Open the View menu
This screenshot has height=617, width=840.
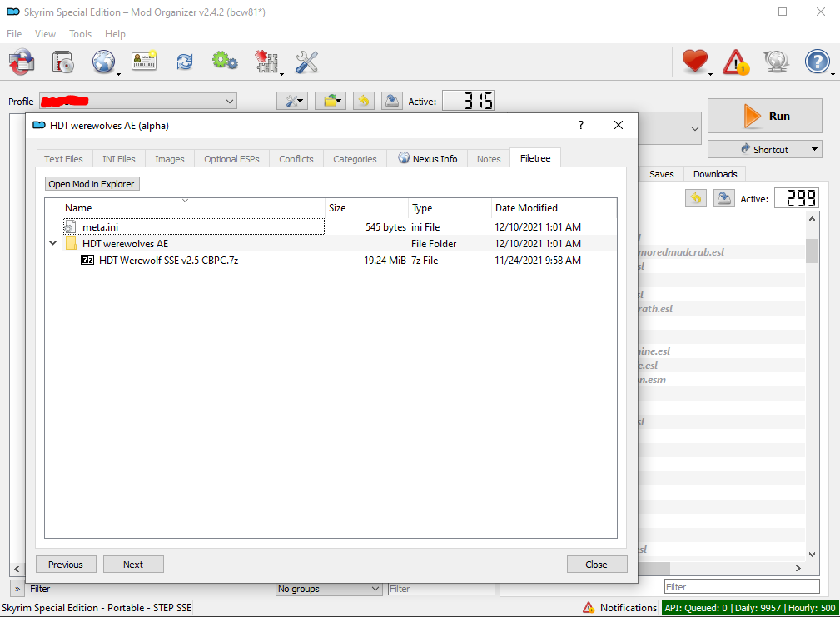tap(46, 34)
